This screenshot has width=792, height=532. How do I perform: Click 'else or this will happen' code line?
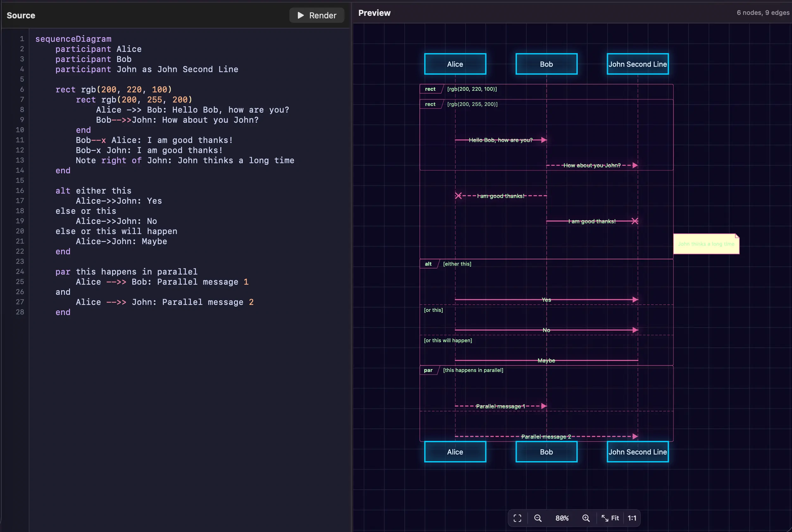coord(116,232)
